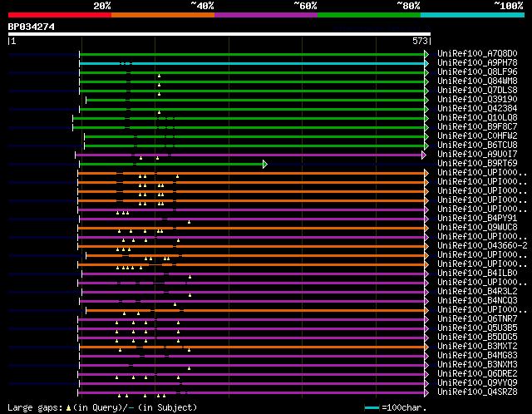Select the UniRef100_B6TCU8 label
This screenshot has height=414, width=532.
477,145
